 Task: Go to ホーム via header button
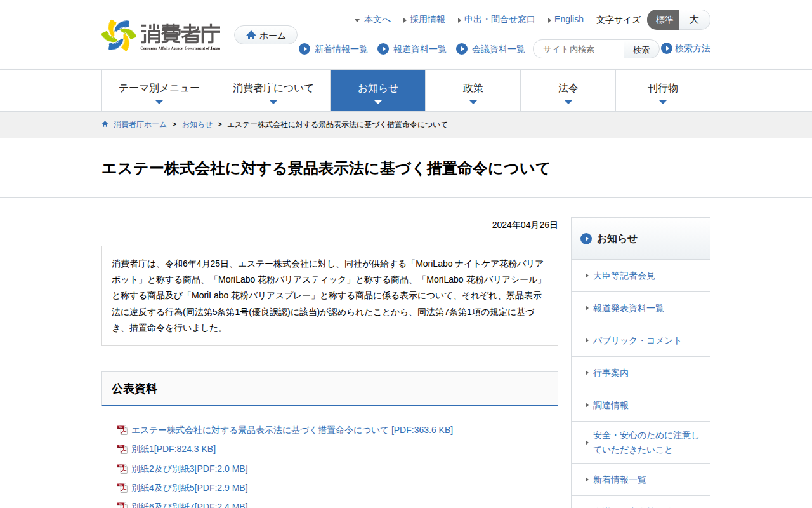(x=266, y=35)
